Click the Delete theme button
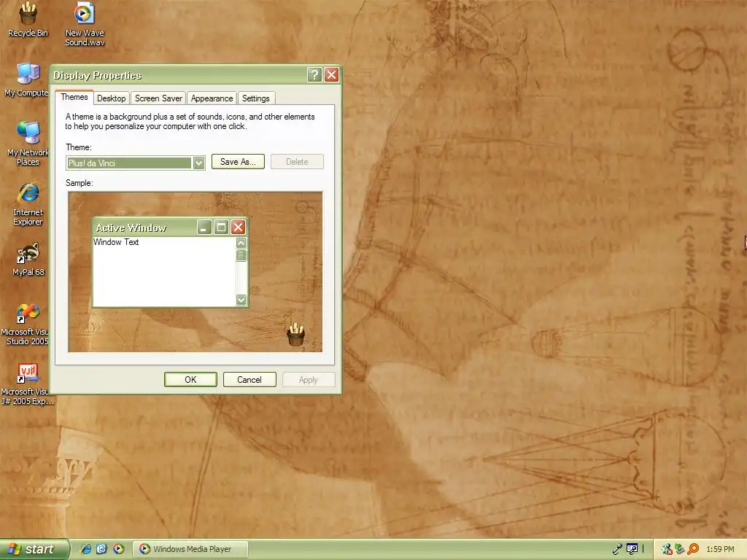The image size is (747, 560). (x=297, y=162)
